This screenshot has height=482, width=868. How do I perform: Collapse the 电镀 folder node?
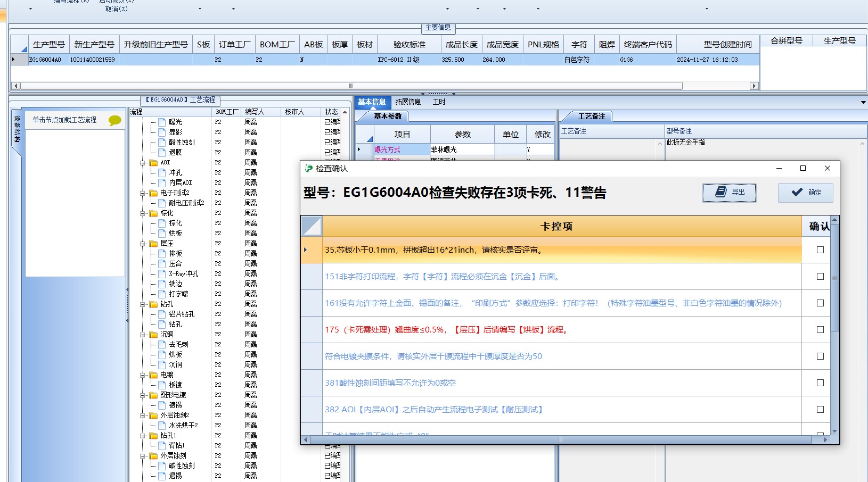point(143,375)
